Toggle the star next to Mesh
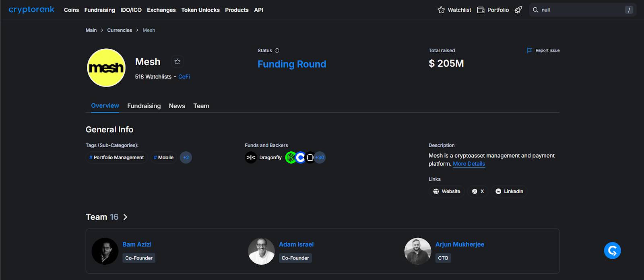This screenshot has width=644, height=280. 177,62
